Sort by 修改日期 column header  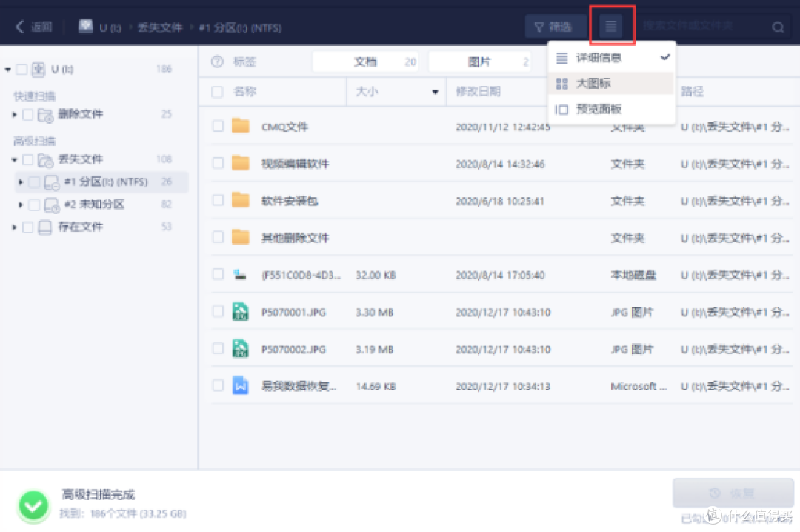tap(478, 91)
